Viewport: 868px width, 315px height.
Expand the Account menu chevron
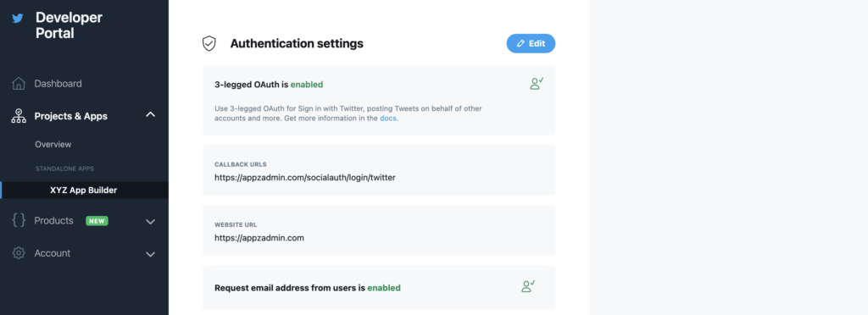[150, 254]
